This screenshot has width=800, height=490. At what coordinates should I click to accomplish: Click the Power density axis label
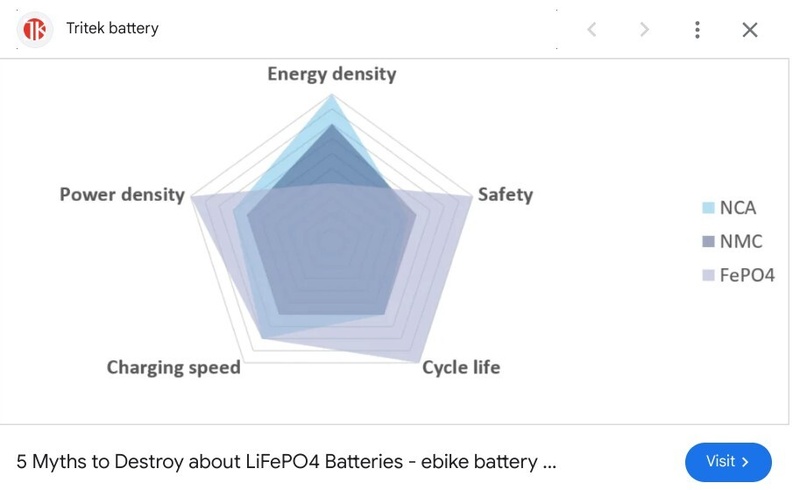pyautogui.click(x=122, y=195)
